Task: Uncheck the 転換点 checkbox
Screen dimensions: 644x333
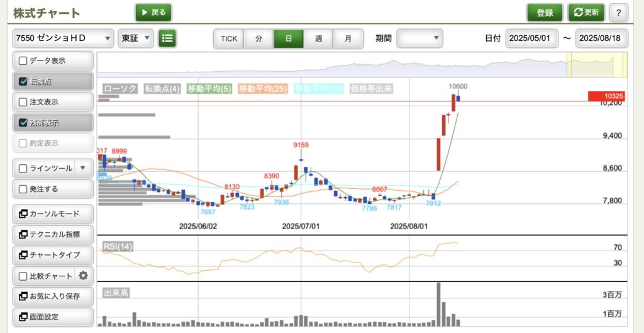Action: pos(23,81)
